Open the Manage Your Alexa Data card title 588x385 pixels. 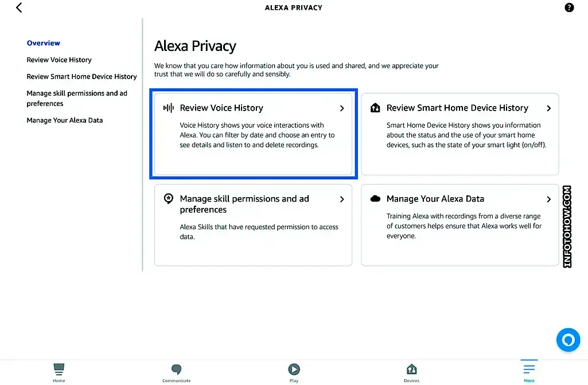click(435, 198)
